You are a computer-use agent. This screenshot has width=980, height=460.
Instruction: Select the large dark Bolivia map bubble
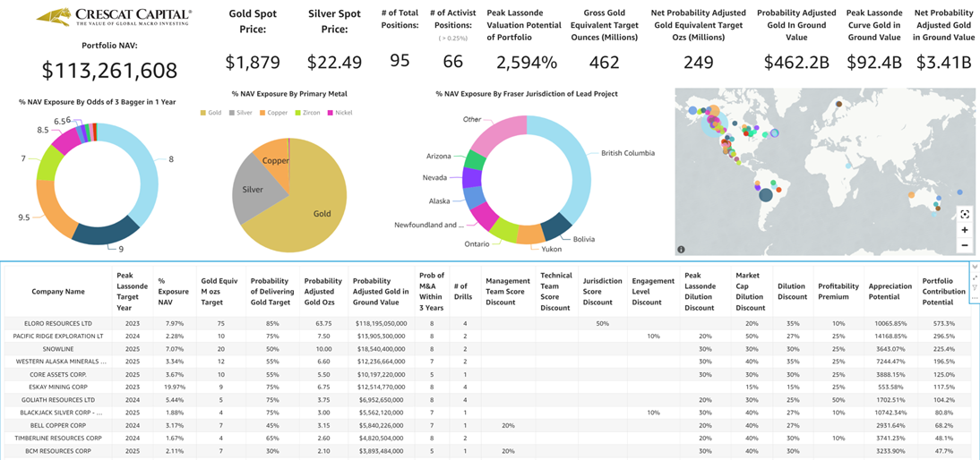click(x=766, y=195)
